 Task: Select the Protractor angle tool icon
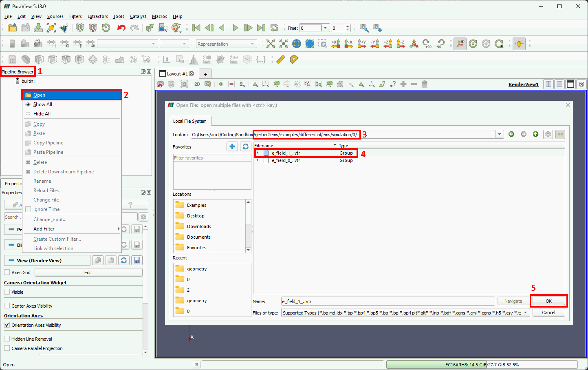point(294,60)
